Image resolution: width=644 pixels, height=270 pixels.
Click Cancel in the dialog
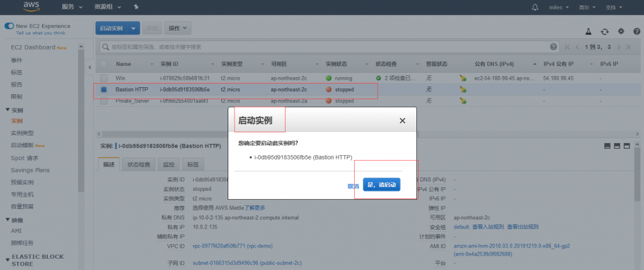coord(353,186)
